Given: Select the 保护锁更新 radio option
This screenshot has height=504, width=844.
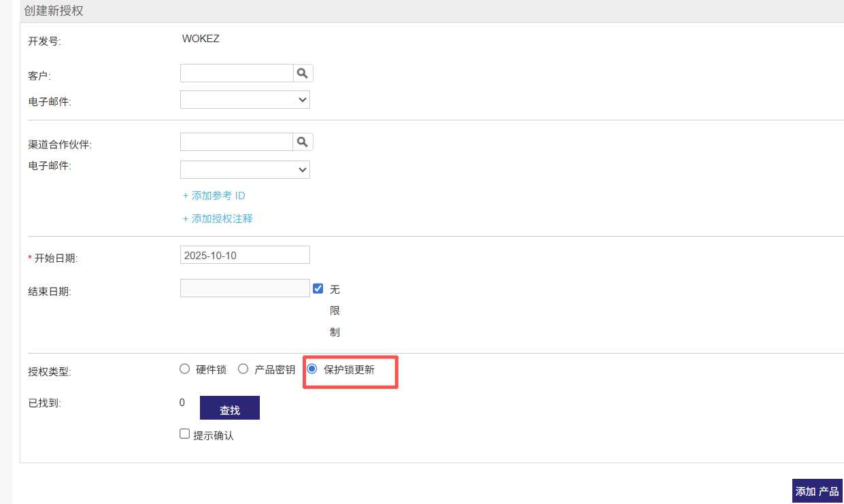Looking at the screenshot, I should pyautogui.click(x=312, y=369).
